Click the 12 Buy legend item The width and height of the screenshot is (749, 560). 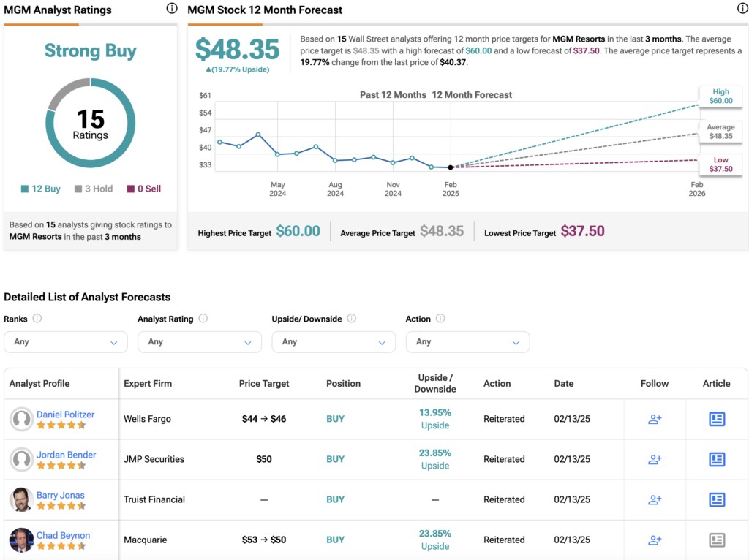[x=41, y=189]
